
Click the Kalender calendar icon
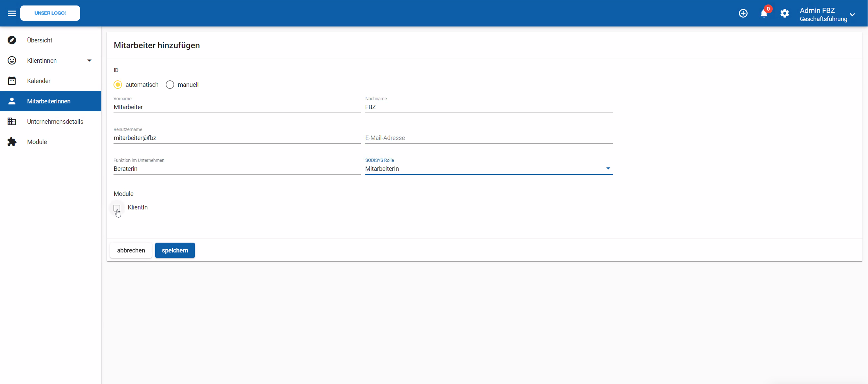point(12,81)
